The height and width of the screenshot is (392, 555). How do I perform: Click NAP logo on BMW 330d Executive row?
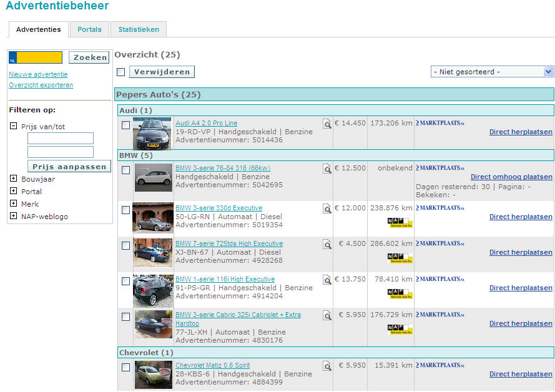click(400, 222)
